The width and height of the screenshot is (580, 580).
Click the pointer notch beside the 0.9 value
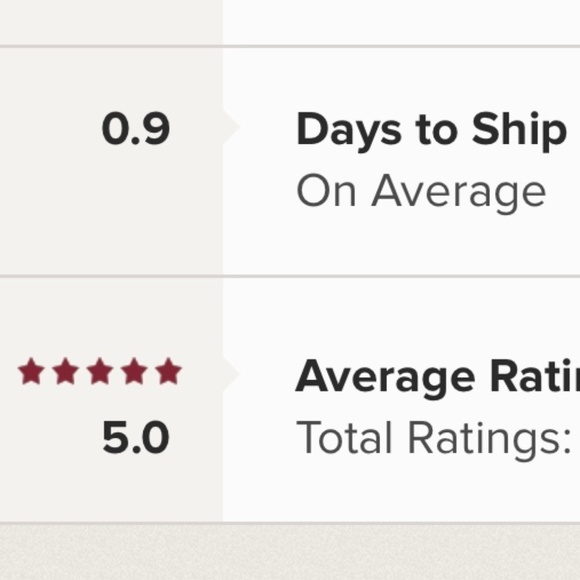(x=231, y=127)
